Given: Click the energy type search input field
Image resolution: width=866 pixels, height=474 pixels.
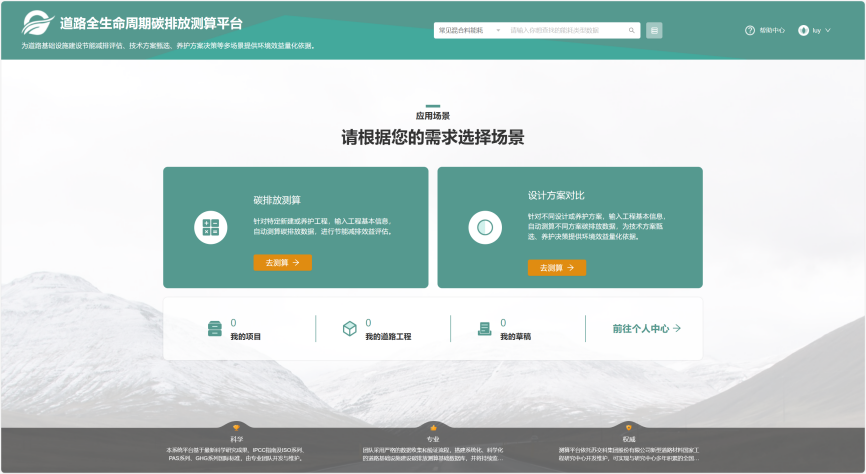Looking at the screenshot, I should [565, 31].
